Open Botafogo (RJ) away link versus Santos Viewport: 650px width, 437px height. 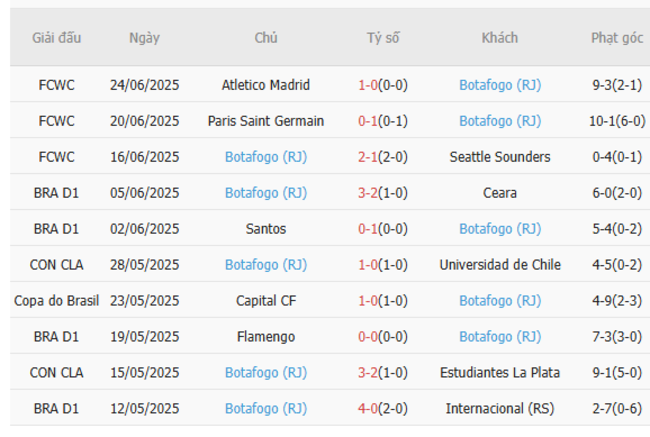click(x=499, y=229)
